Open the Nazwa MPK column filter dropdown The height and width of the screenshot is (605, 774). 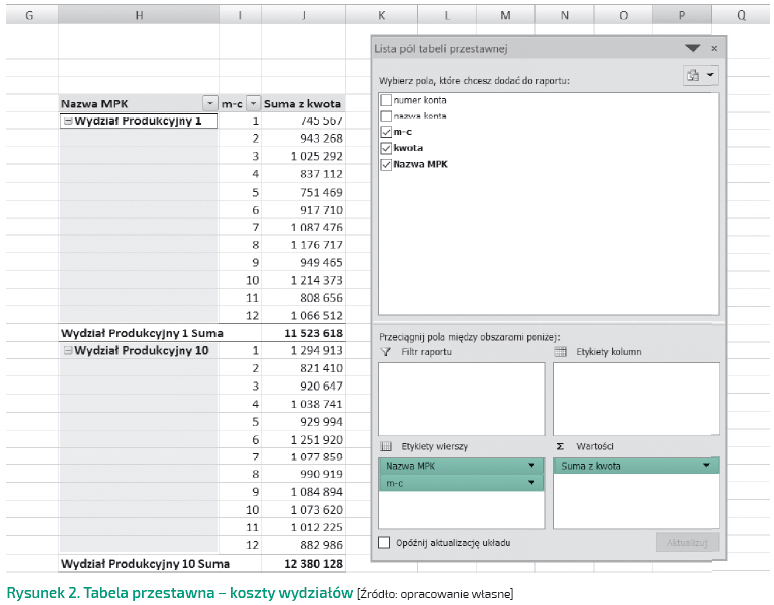coord(210,103)
